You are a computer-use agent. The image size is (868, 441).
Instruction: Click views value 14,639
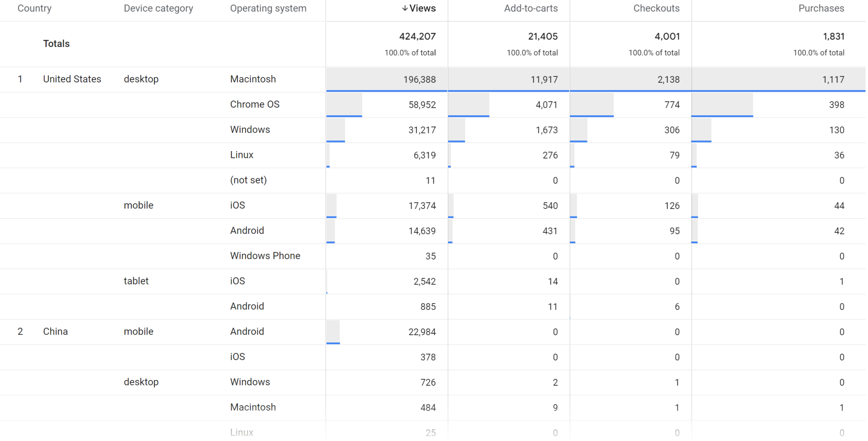tap(422, 231)
